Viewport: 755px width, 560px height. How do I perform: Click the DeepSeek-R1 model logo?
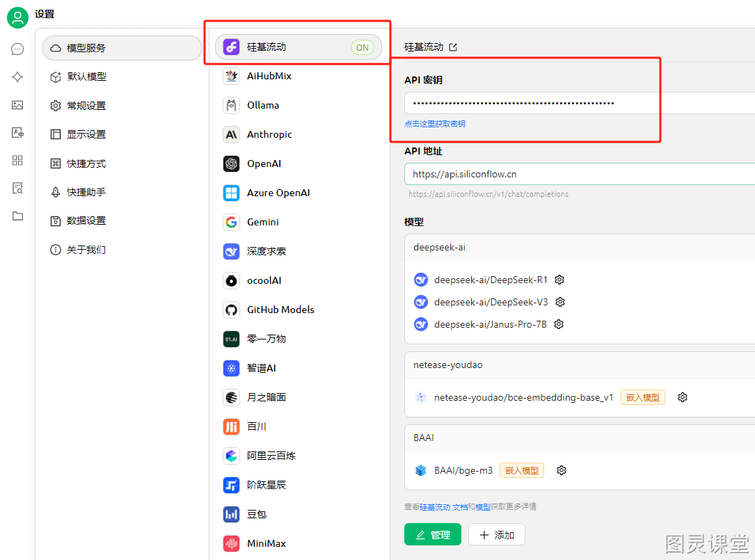pos(421,280)
